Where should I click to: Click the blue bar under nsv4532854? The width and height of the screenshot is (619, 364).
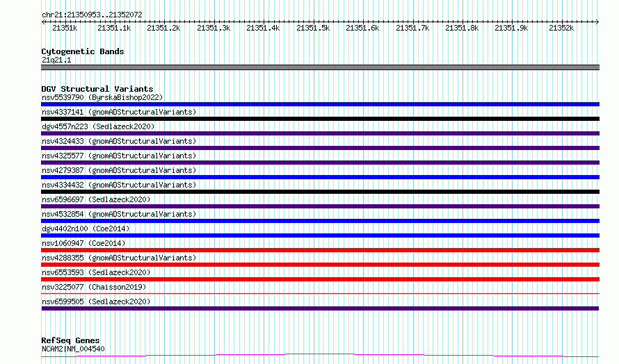click(320, 221)
